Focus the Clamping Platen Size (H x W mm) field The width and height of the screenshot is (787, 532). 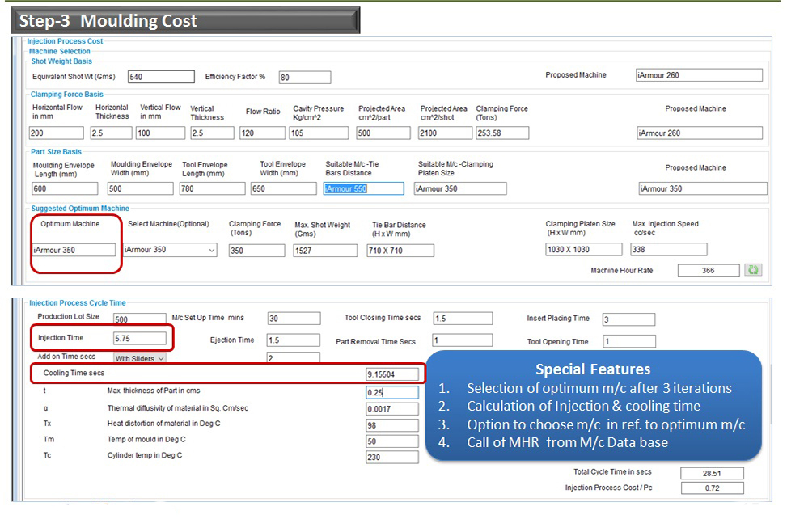[584, 250]
